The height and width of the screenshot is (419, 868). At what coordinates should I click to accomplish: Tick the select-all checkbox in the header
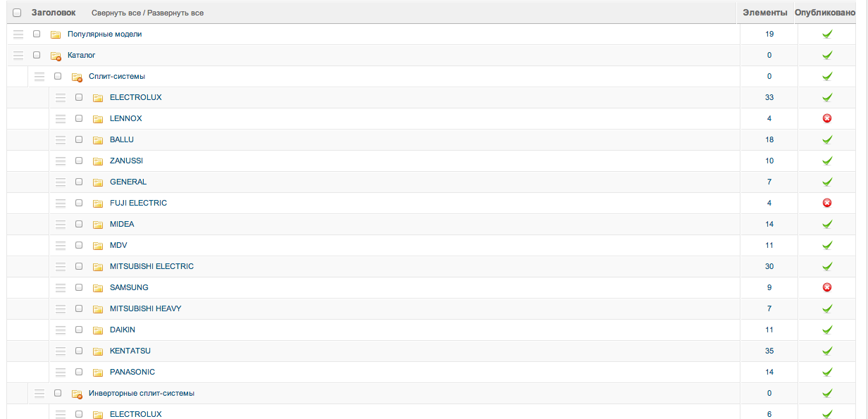[17, 13]
